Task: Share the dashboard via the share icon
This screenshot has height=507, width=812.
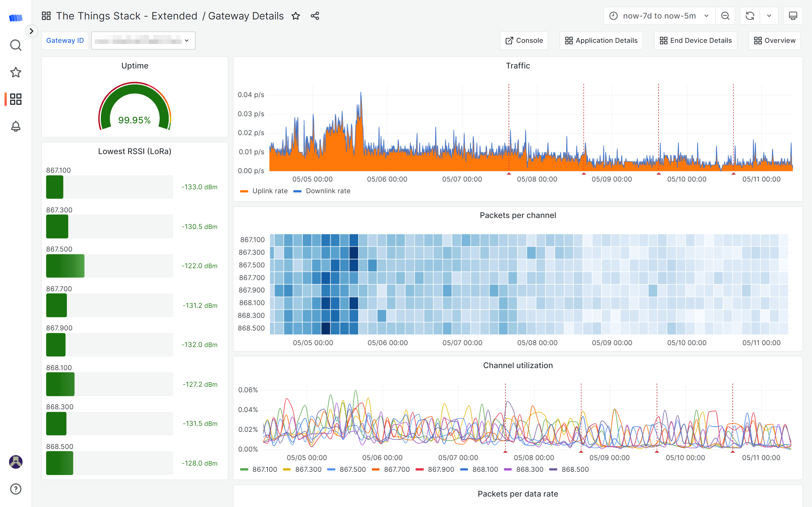Action: tap(314, 16)
